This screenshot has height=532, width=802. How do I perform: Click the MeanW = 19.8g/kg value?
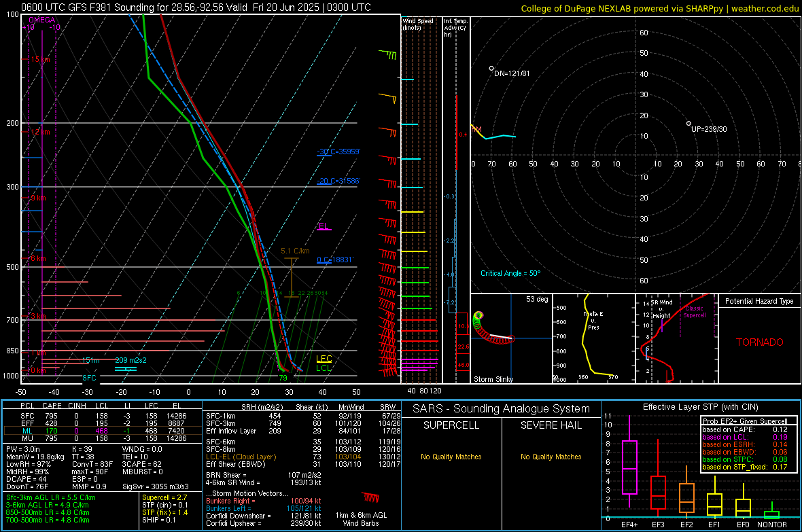point(35,457)
